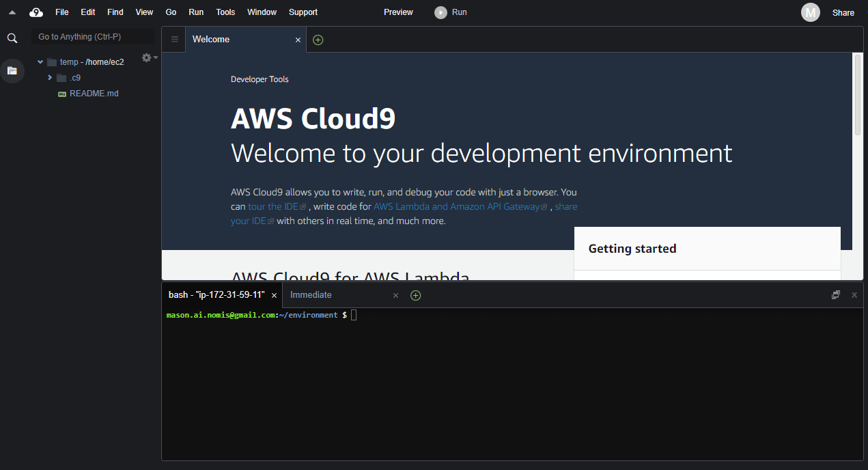Screen dimensions: 868x470
Task: Open the Go menu
Action: [x=171, y=12]
